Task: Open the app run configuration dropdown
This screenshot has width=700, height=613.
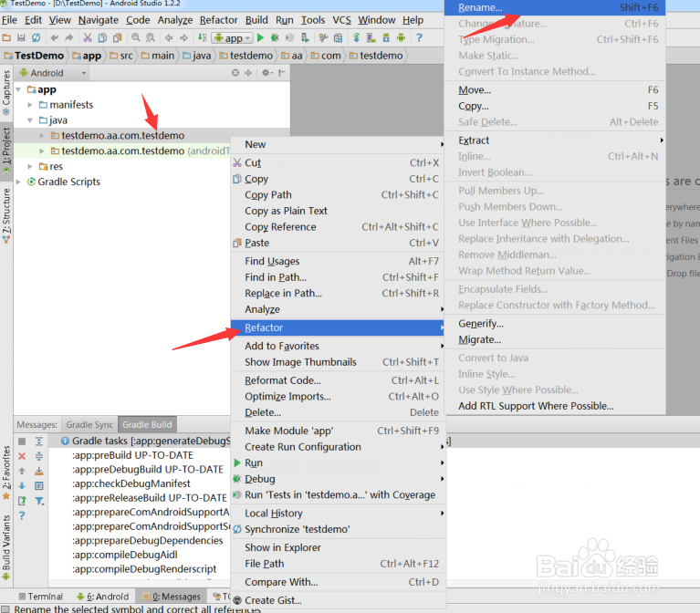Action: coord(233,38)
